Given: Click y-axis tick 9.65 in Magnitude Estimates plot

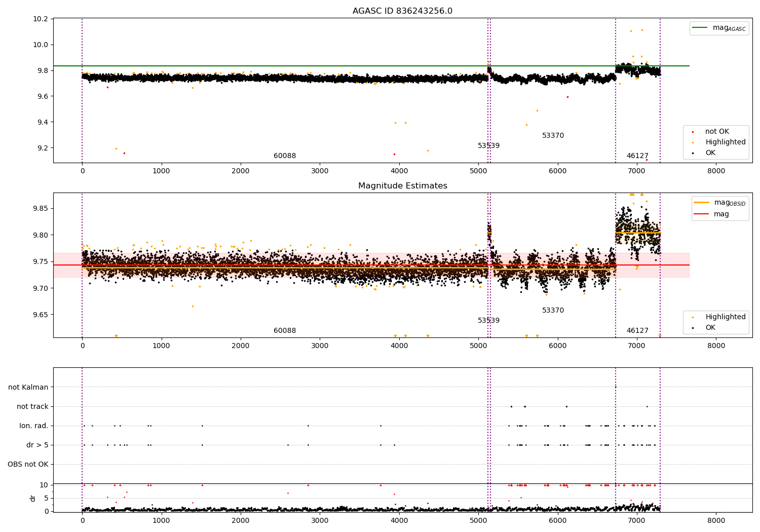Looking at the screenshot, I should pyautogui.click(x=41, y=315).
